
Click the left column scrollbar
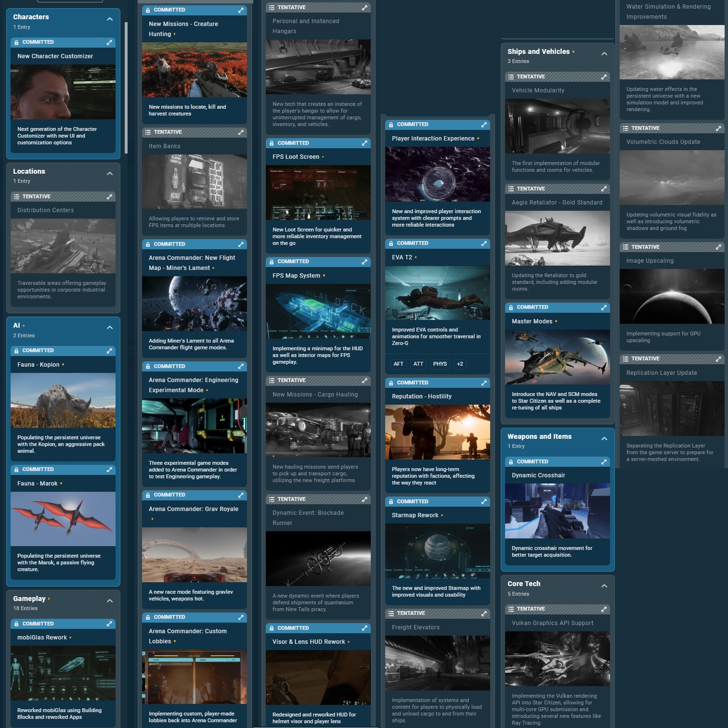(x=126, y=88)
